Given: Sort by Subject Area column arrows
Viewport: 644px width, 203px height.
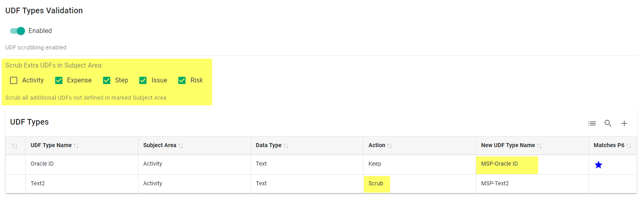Looking at the screenshot, I should pos(181,146).
